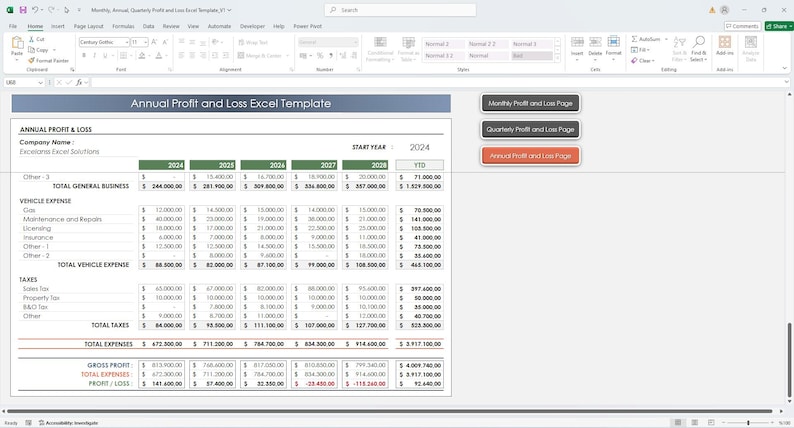This screenshot has height=428, width=794.
Task: Switch to the Developer tab
Action: [252, 26]
